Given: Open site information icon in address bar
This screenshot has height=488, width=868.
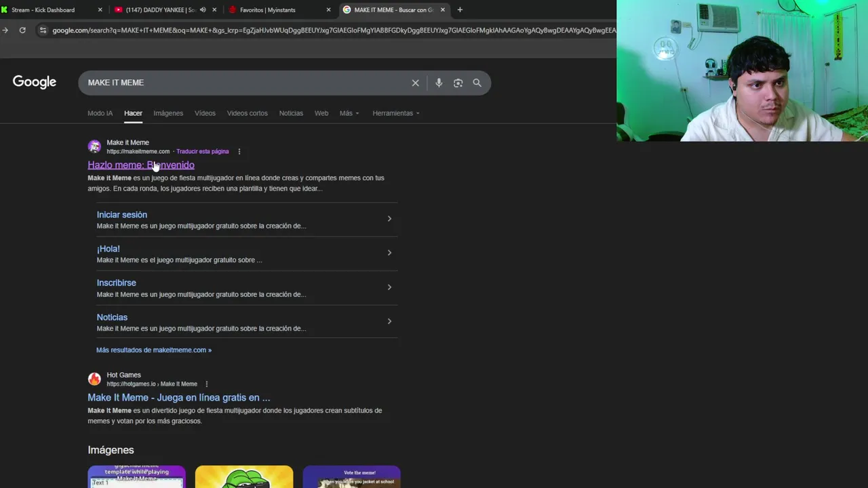Looking at the screenshot, I should tap(43, 30).
